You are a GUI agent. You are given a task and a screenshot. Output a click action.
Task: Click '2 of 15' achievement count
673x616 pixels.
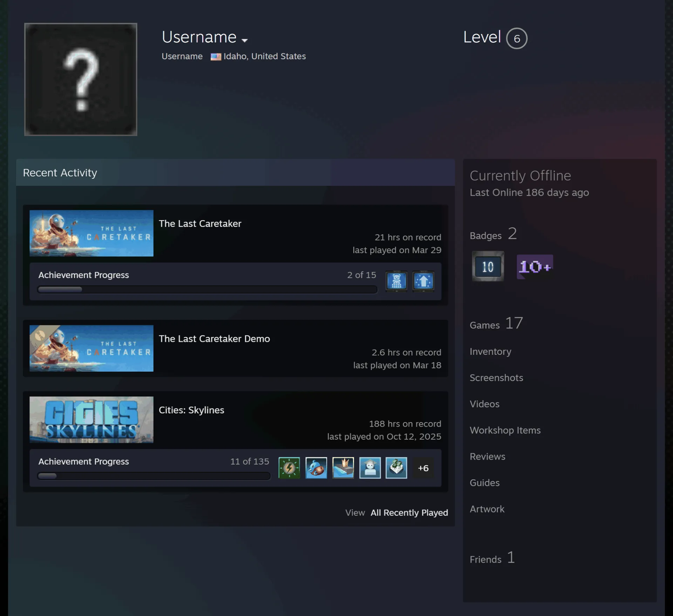click(x=362, y=275)
